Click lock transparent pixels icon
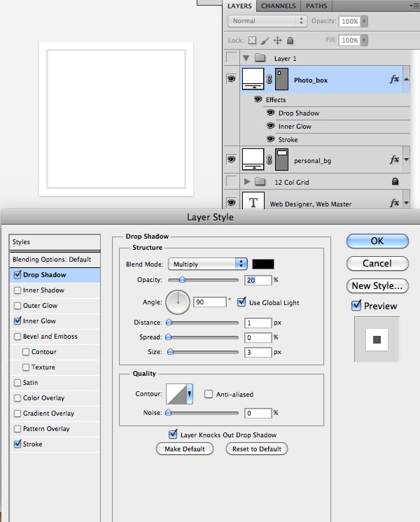This screenshot has height=522, width=420. point(253,41)
